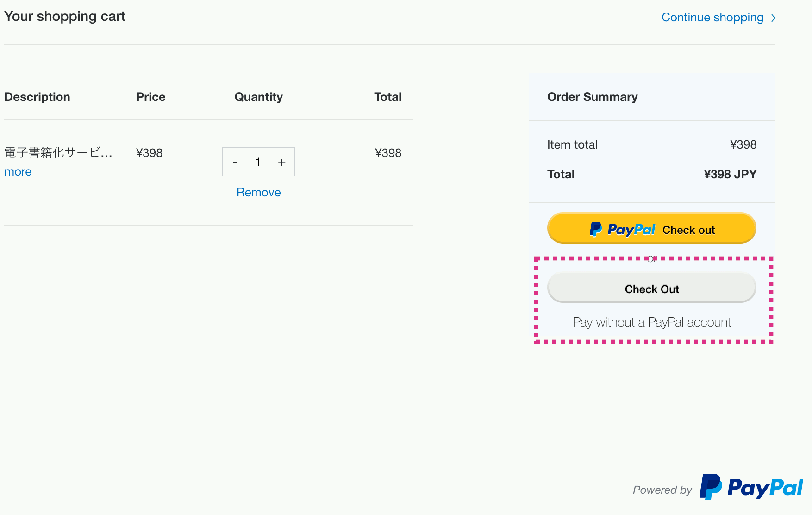Select the quantity value field showing 1

(x=258, y=162)
